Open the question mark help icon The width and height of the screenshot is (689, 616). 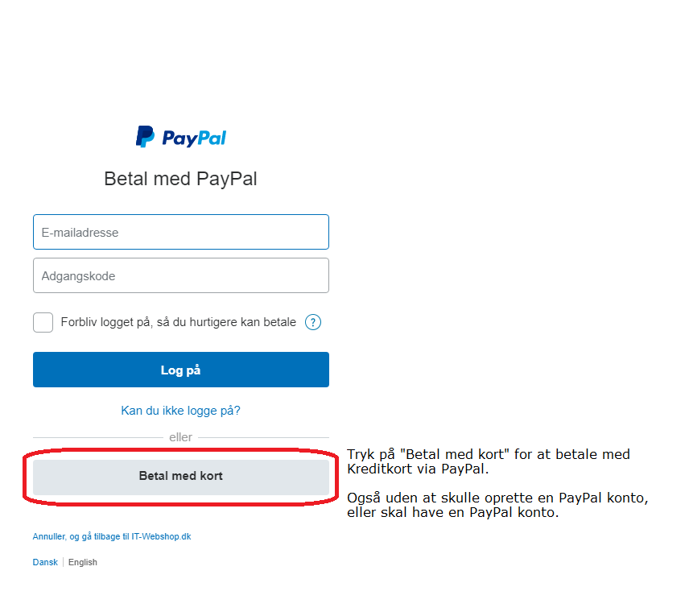[x=313, y=322]
